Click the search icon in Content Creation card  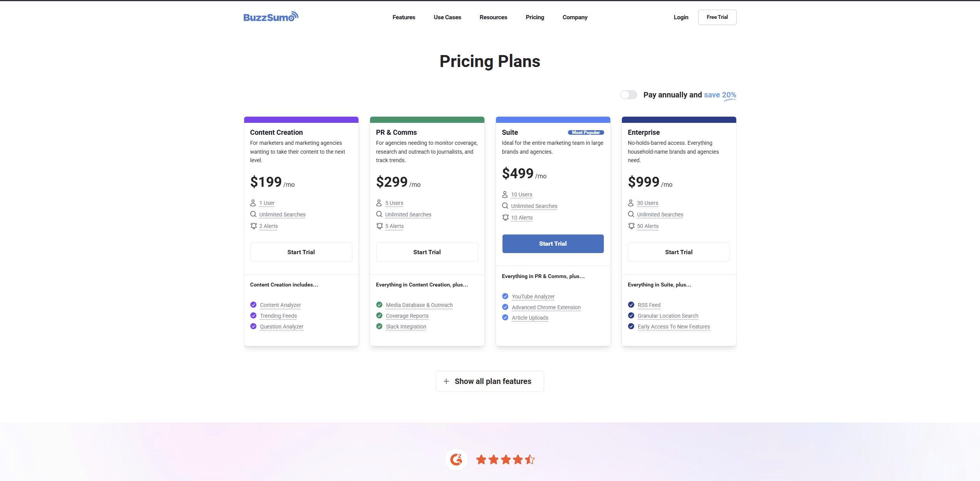tap(253, 215)
